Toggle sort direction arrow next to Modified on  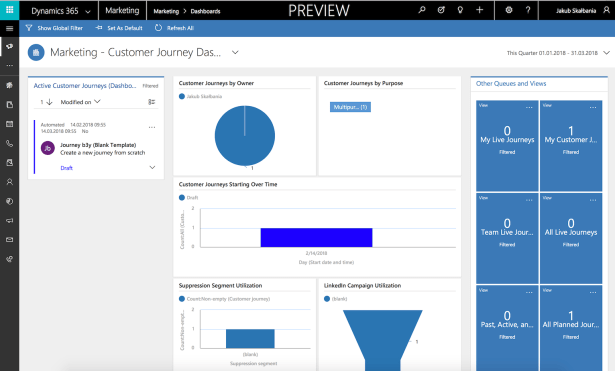pos(49,102)
